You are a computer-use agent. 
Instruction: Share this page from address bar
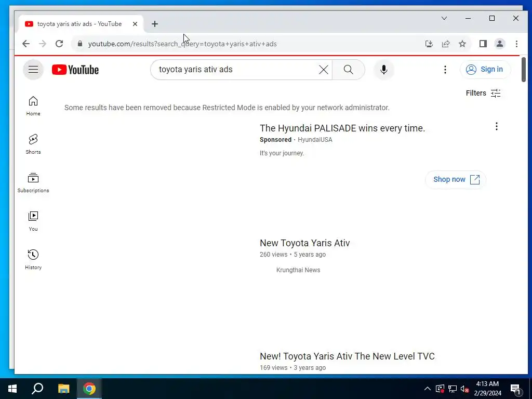point(446,44)
